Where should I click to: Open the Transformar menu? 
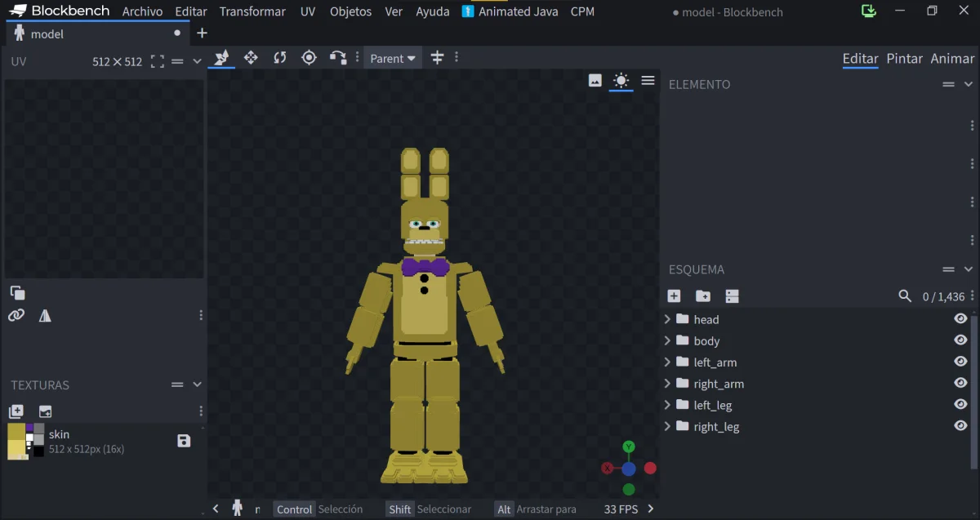[x=252, y=11]
